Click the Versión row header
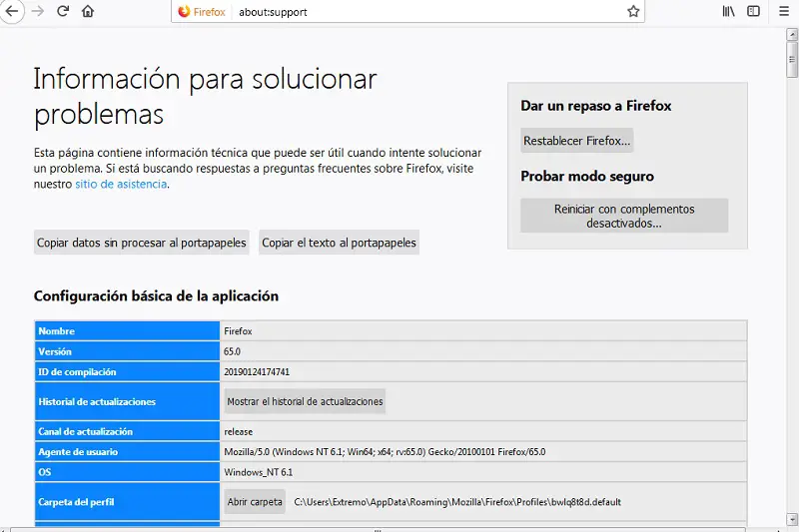This screenshot has width=799, height=532. pos(127,351)
